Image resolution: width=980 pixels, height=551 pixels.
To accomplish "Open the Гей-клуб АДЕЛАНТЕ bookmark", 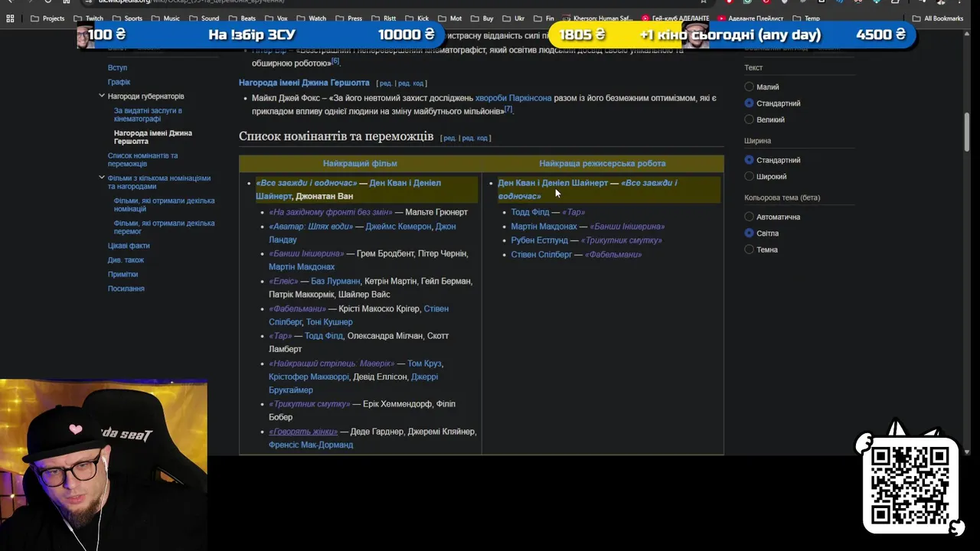I will coord(675,18).
